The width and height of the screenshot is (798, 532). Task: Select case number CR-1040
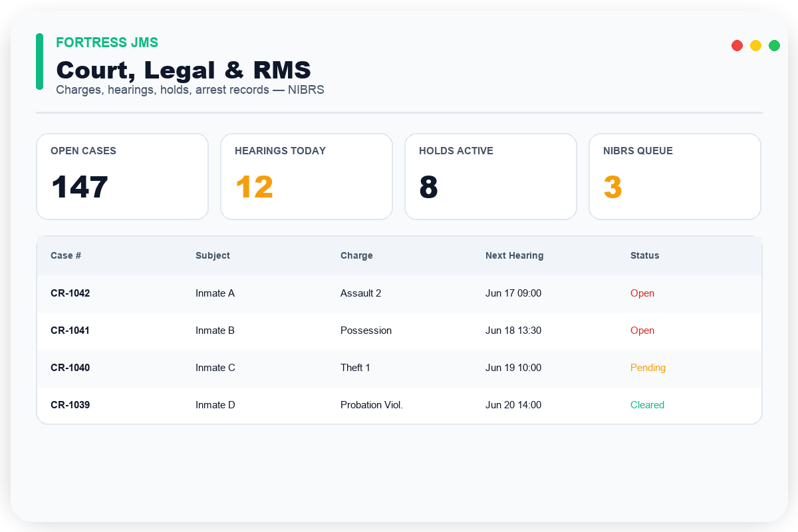tap(70, 368)
